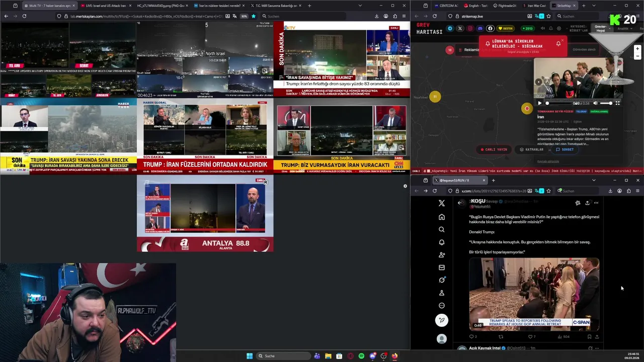Repost the Trump post

(x=501, y=336)
